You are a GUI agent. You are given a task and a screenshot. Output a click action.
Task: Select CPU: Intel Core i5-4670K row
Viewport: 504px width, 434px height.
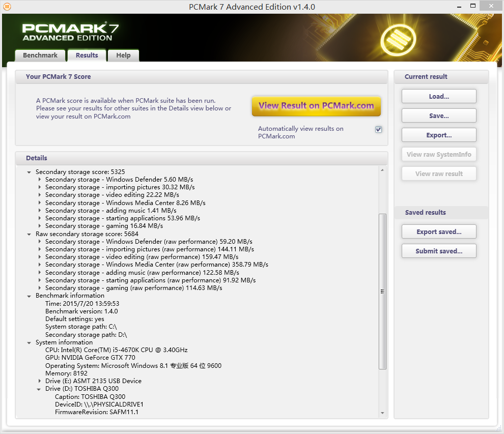click(x=117, y=350)
